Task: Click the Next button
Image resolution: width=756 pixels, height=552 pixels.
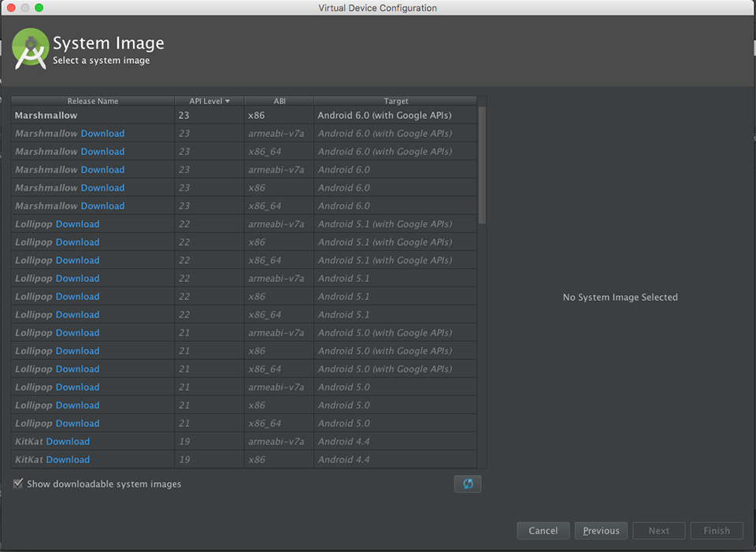Action: pyautogui.click(x=659, y=531)
